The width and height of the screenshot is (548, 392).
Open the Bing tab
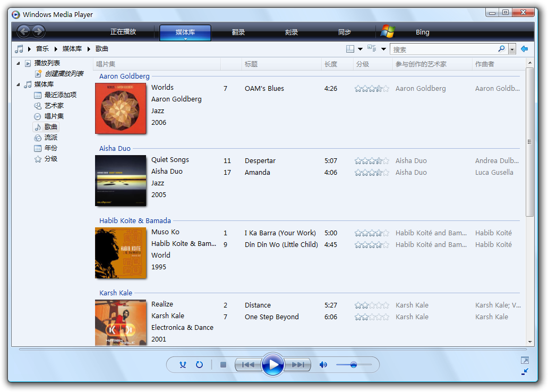pyautogui.click(x=423, y=32)
